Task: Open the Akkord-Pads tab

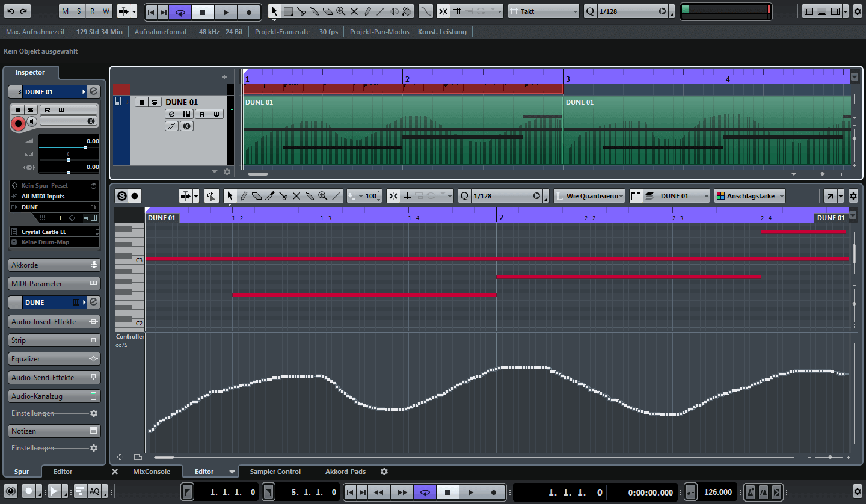Action: click(x=345, y=472)
